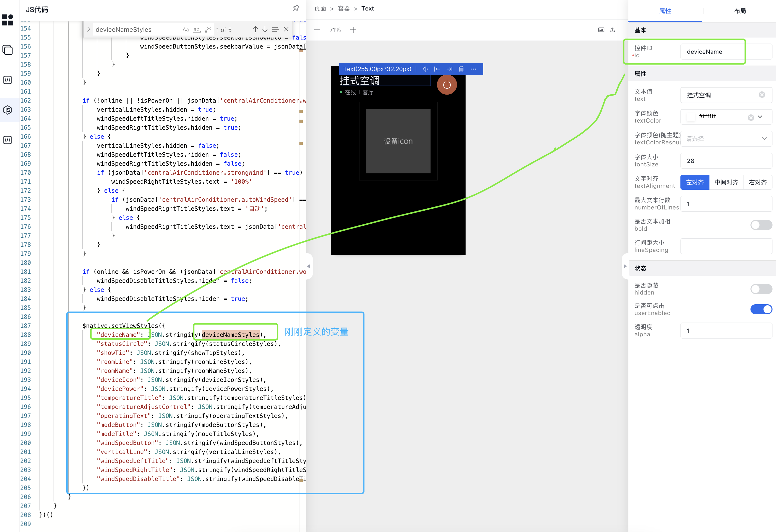The height and width of the screenshot is (532, 776).
Task: Select the 挂式空调 text in preview
Action: point(360,81)
